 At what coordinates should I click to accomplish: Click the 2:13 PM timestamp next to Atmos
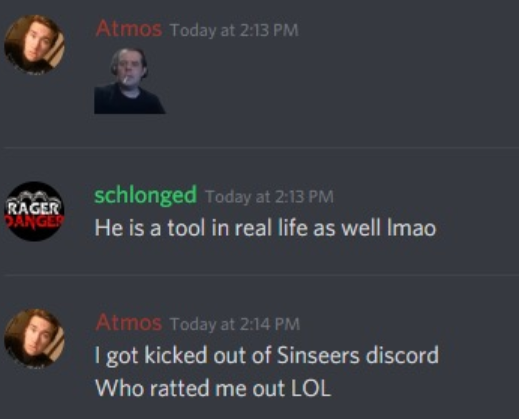click(x=234, y=30)
